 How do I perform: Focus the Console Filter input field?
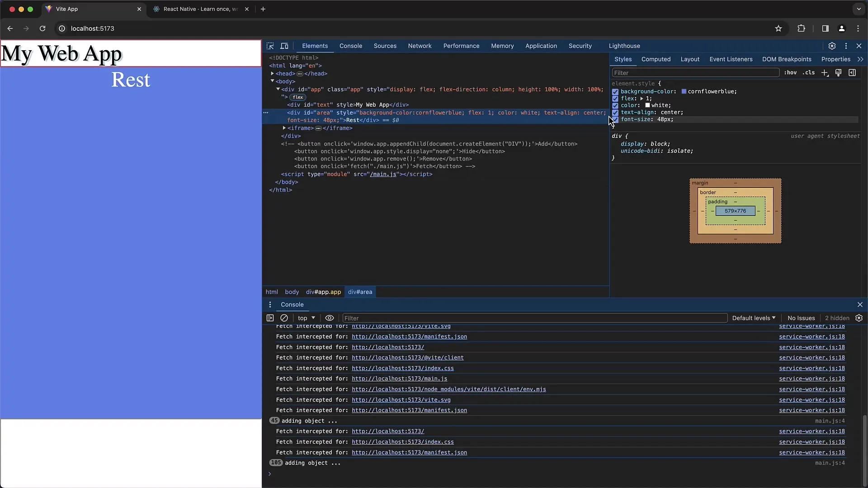coord(534,318)
